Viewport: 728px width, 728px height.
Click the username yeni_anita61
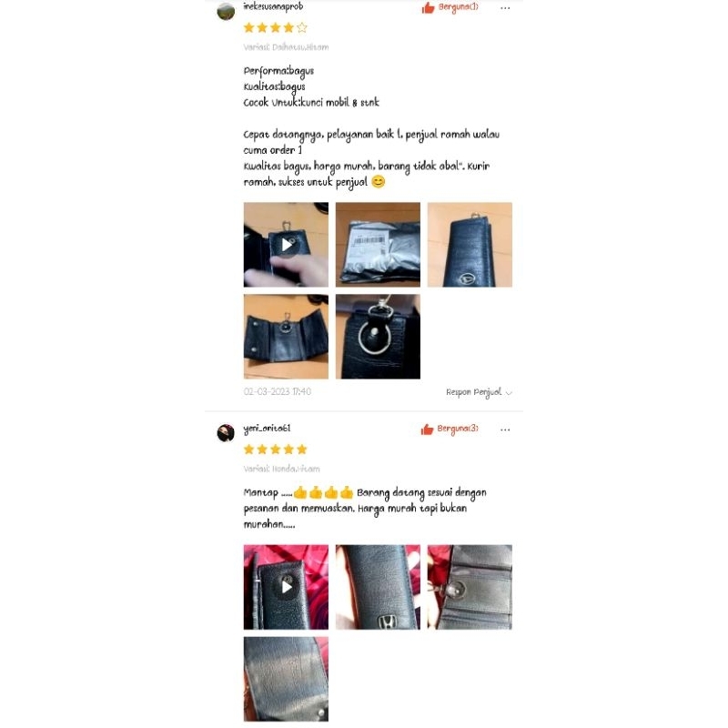tap(267, 429)
